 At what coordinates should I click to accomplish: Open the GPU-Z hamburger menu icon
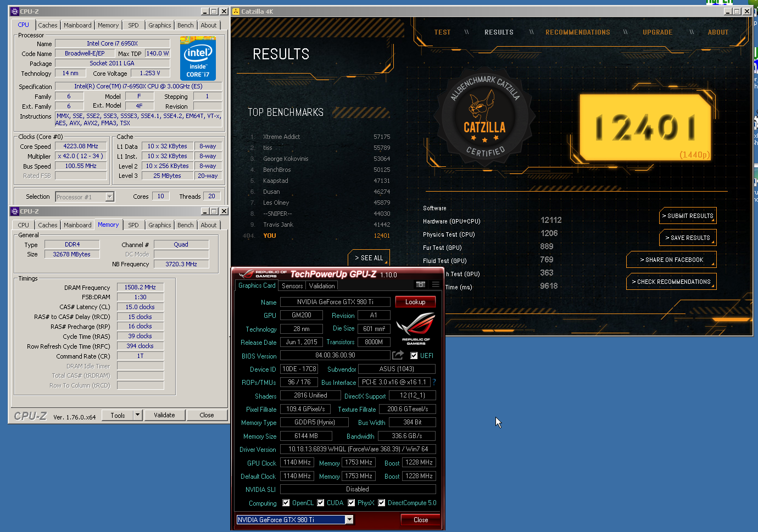coord(436,284)
